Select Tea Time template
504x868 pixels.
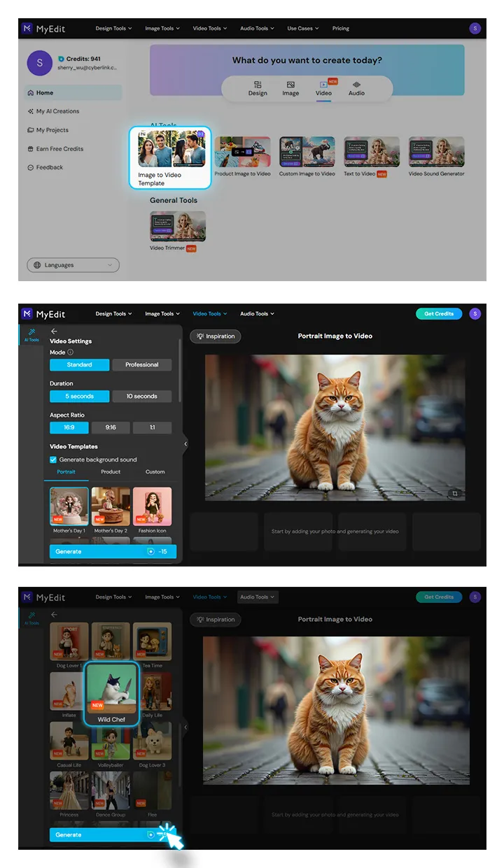point(152,646)
